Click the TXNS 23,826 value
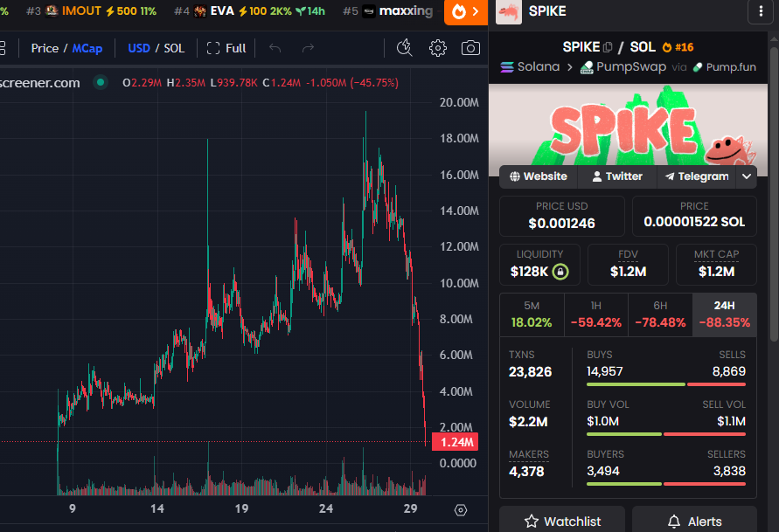 [x=530, y=372]
